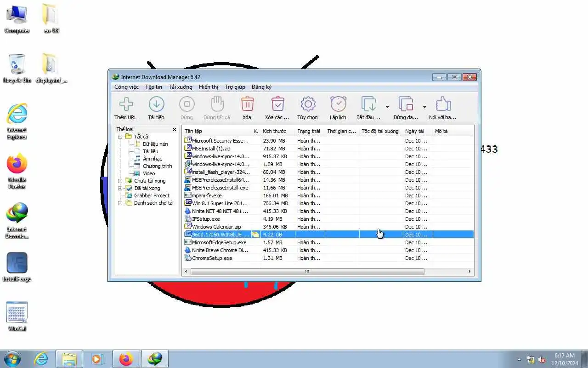Open the Công việc menu
The width and height of the screenshot is (588, 368).
point(126,87)
